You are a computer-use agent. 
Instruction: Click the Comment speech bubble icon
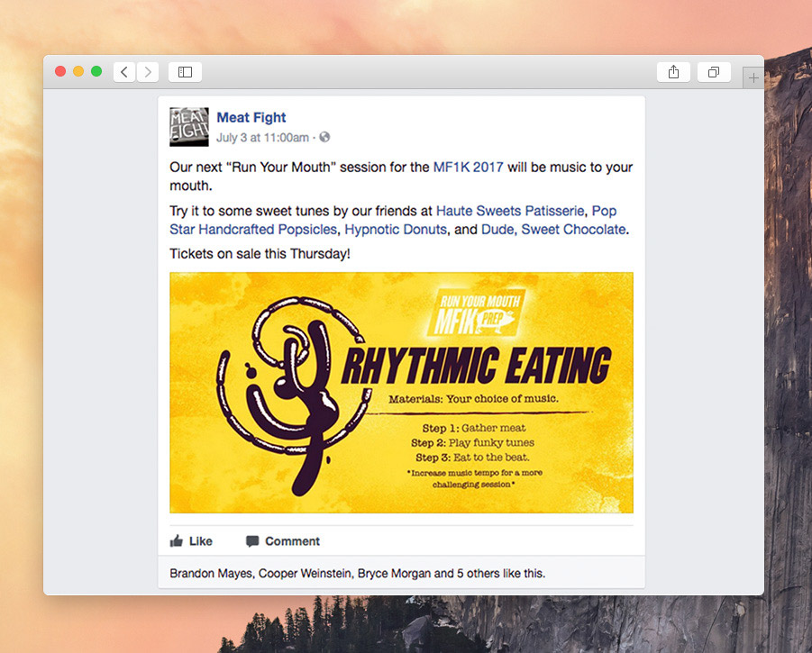[x=252, y=541]
